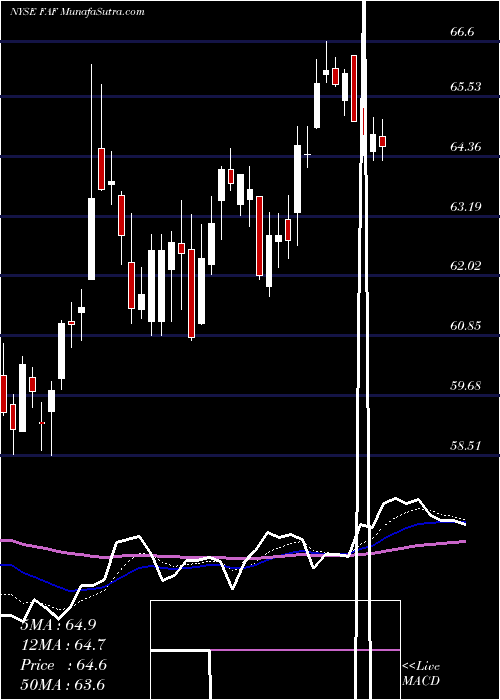Click the NYSE FAF MunafaSutra.com title
This screenshot has width=500, height=700.
pyautogui.click(x=77, y=12)
